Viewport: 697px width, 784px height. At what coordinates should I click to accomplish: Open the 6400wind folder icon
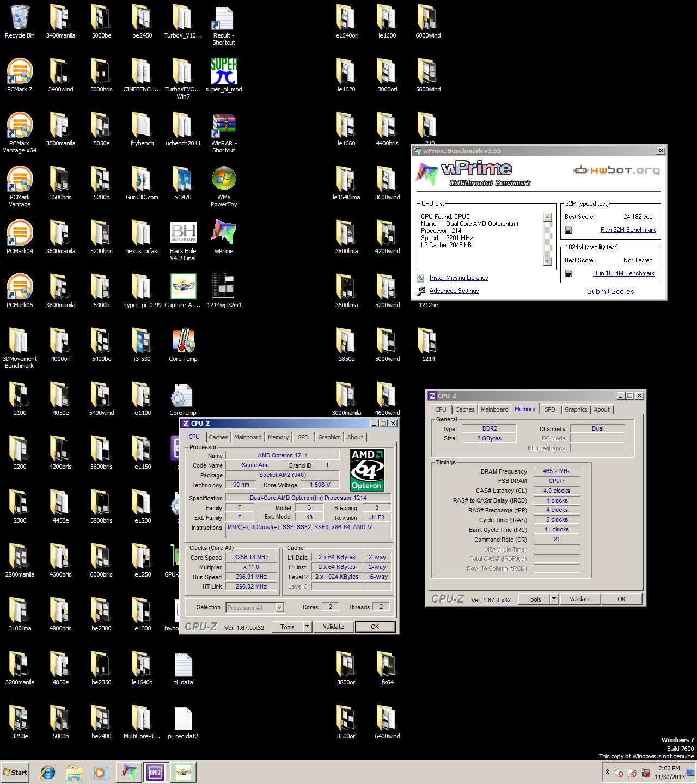387,722
